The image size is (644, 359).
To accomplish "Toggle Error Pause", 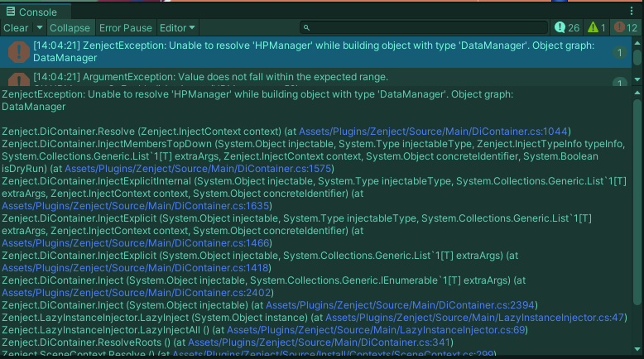I will pos(126,28).
